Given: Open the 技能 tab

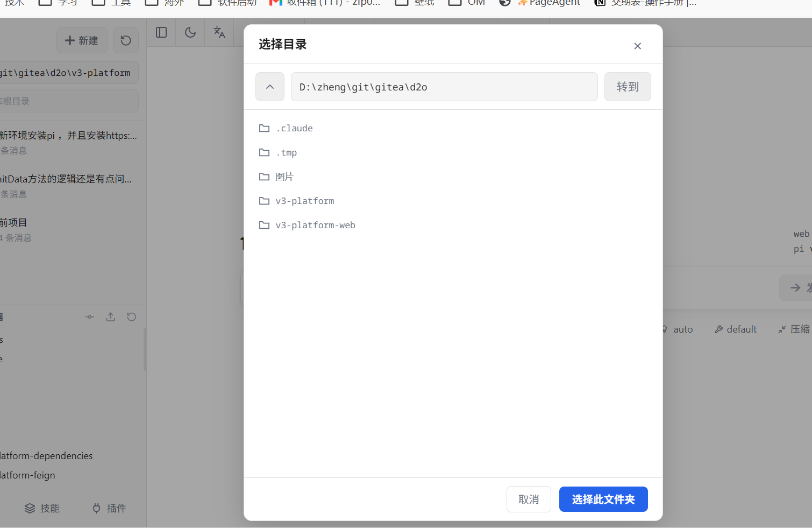Looking at the screenshot, I should point(42,508).
